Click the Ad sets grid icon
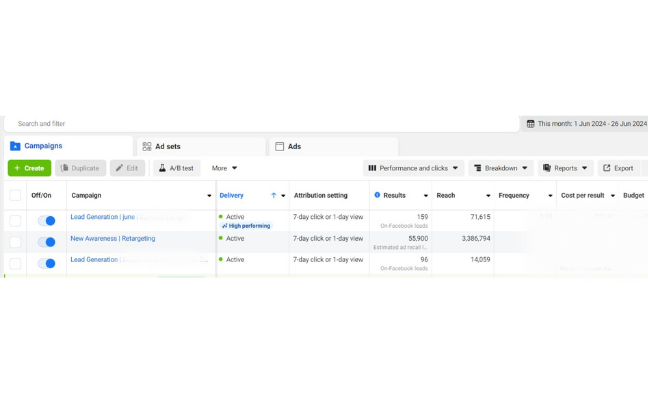Viewport: 648px width, 412px height. tap(147, 146)
